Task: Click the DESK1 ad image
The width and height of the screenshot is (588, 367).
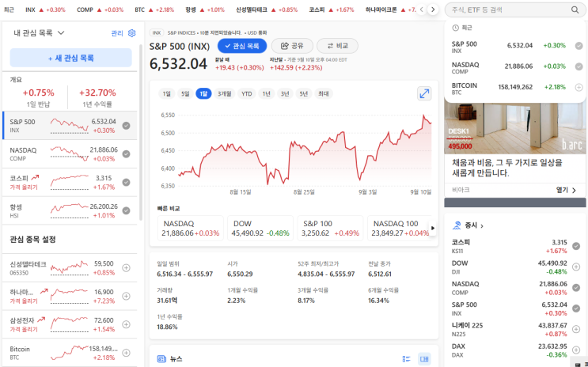Action: (515, 128)
